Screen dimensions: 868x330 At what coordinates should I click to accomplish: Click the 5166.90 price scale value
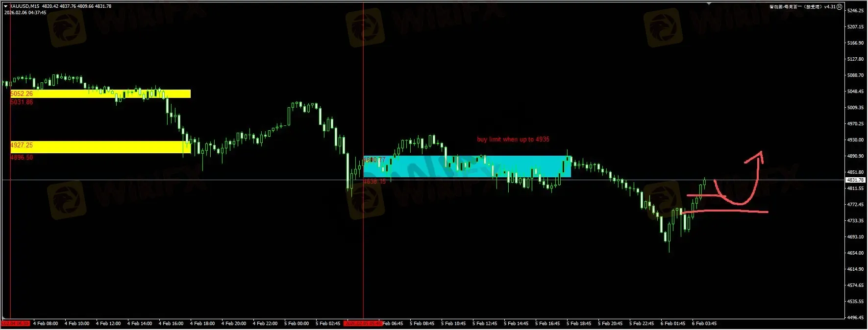click(855, 43)
